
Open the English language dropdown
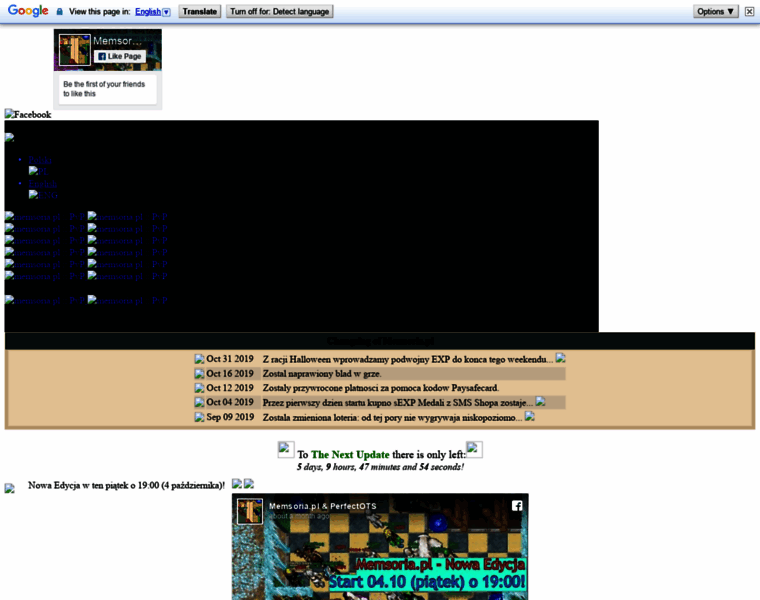click(x=153, y=12)
